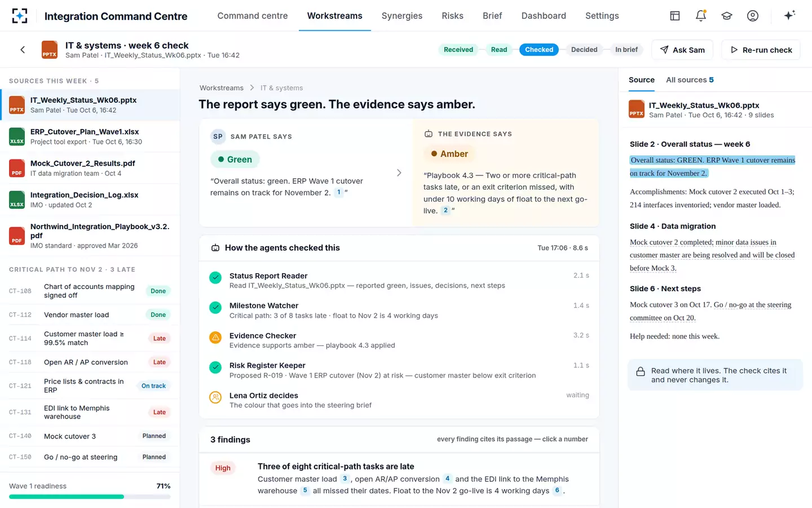The width and height of the screenshot is (812, 508).
Task: Click the highlighted Overall status GREEN passage
Action: point(713,167)
